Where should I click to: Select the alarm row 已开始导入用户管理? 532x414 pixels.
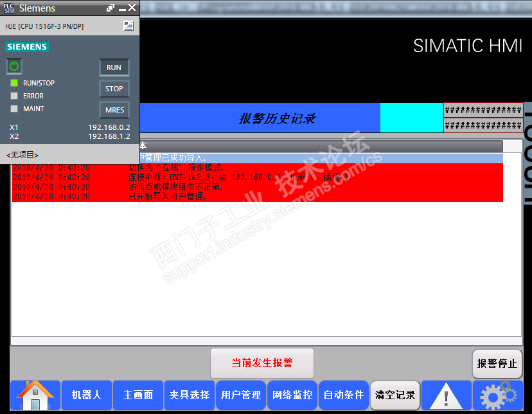[258, 197]
